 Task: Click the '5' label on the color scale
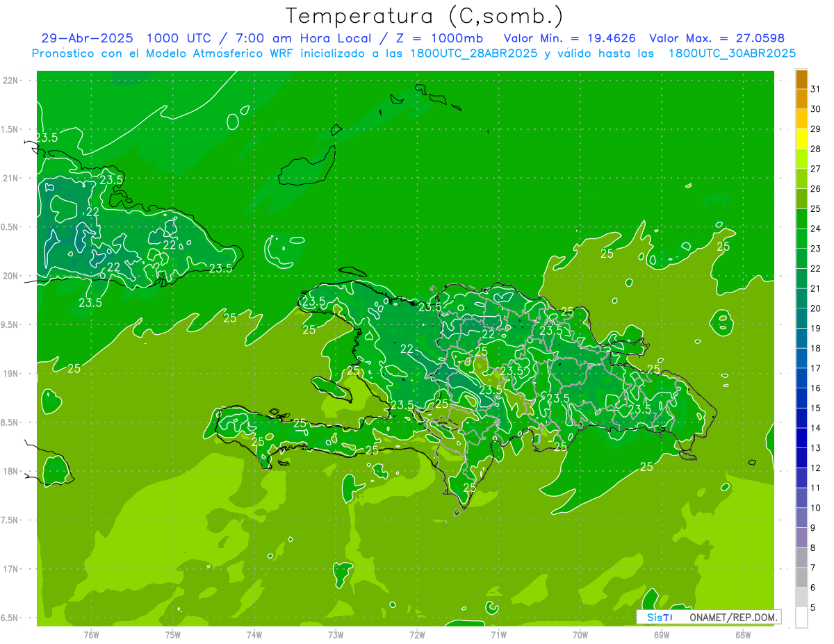click(x=813, y=608)
